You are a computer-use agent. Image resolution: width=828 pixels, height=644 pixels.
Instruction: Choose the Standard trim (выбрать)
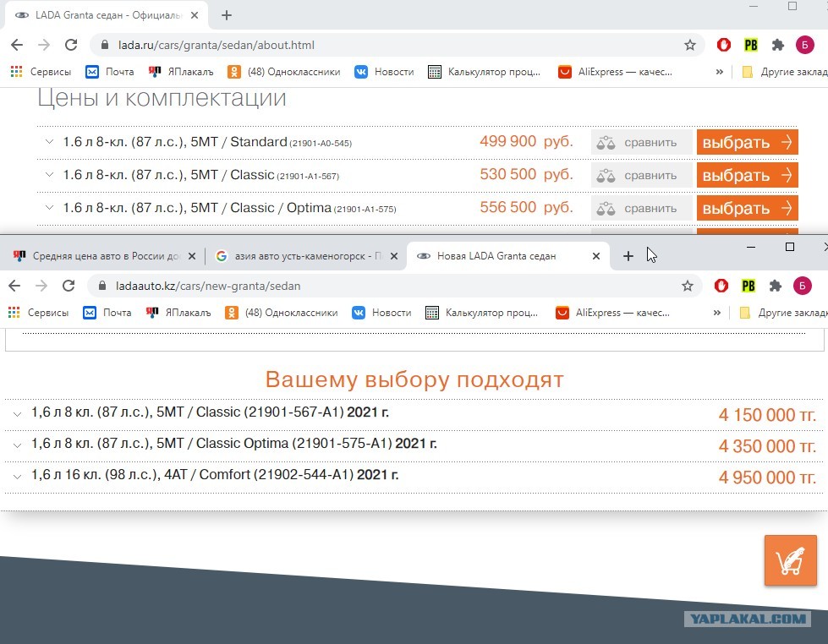click(x=747, y=142)
